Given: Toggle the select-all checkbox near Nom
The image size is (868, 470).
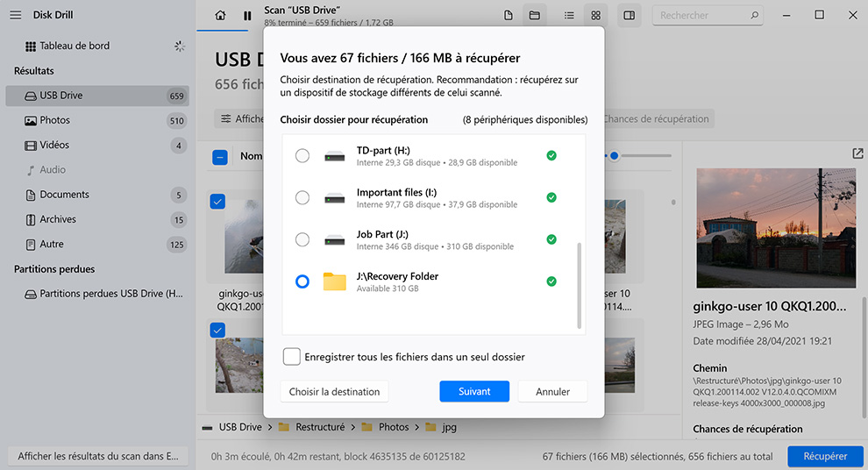Looking at the screenshot, I should click(x=220, y=158).
